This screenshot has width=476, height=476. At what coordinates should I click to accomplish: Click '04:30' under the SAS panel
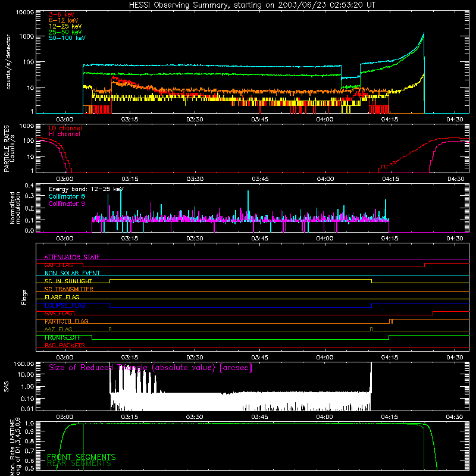tap(455, 417)
